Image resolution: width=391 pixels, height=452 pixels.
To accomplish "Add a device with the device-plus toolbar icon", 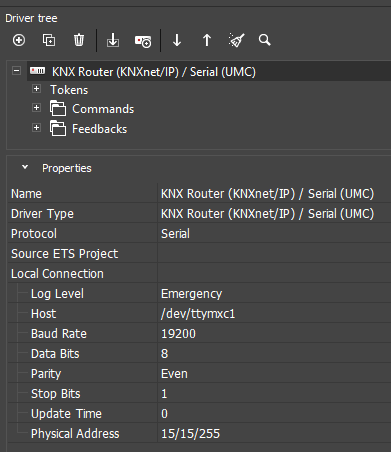I will (x=143, y=41).
